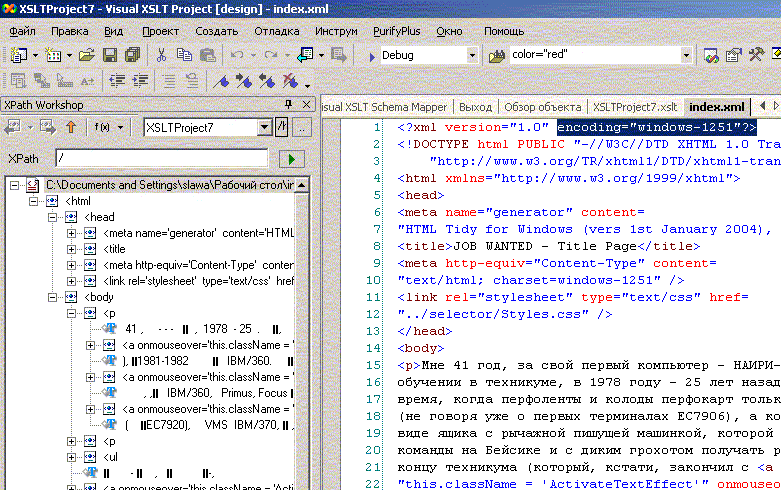Open the Solution Explorer toolbar icon

pyautogui.click(x=711, y=55)
